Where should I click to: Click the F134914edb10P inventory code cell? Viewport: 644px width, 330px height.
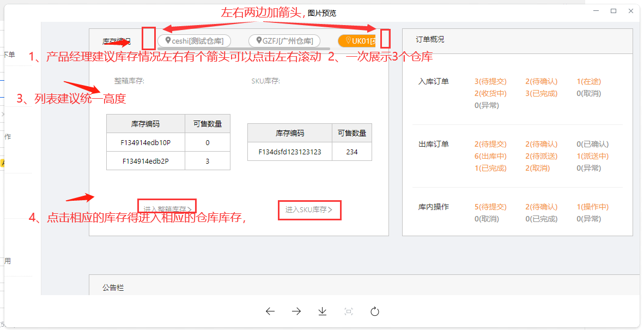pos(145,143)
